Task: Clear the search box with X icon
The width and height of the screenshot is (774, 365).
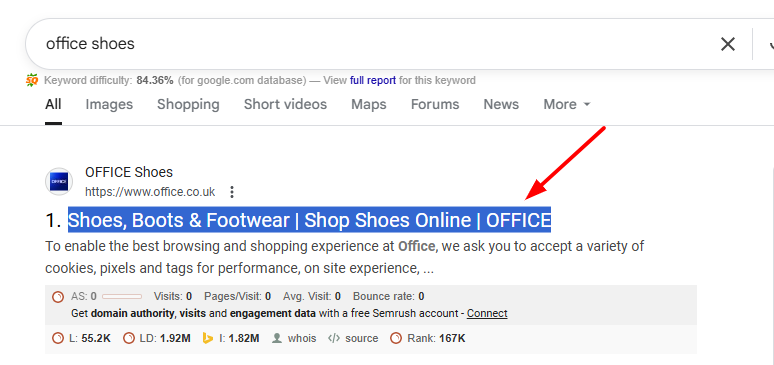Action: [728, 44]
